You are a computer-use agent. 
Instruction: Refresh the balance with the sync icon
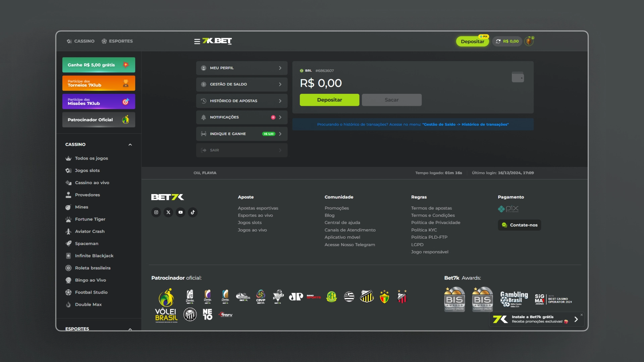498,41
